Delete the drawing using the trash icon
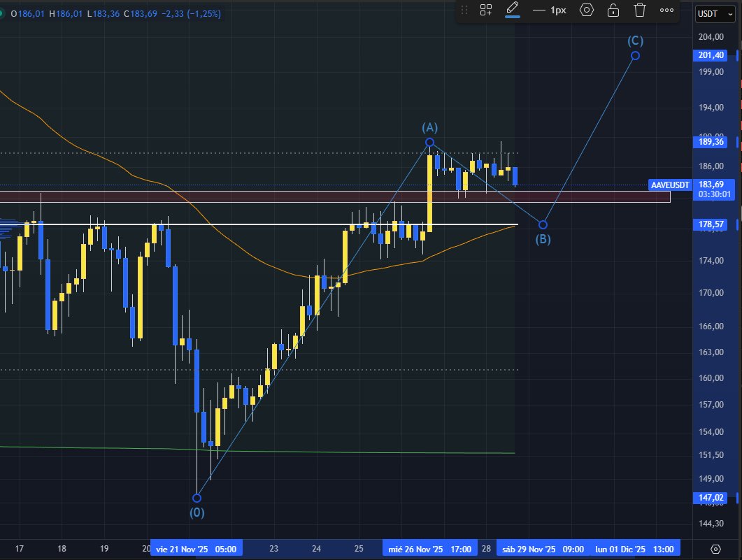 coord(640,10)
